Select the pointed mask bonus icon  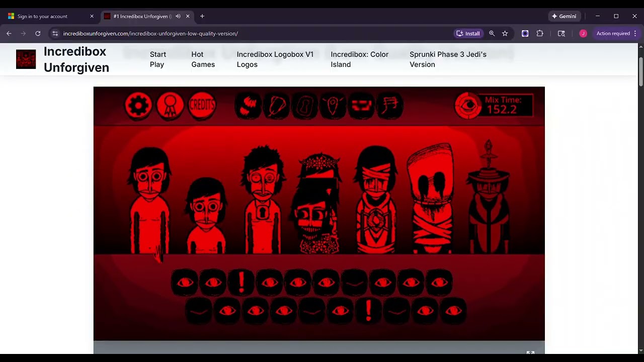pos(333,106)
